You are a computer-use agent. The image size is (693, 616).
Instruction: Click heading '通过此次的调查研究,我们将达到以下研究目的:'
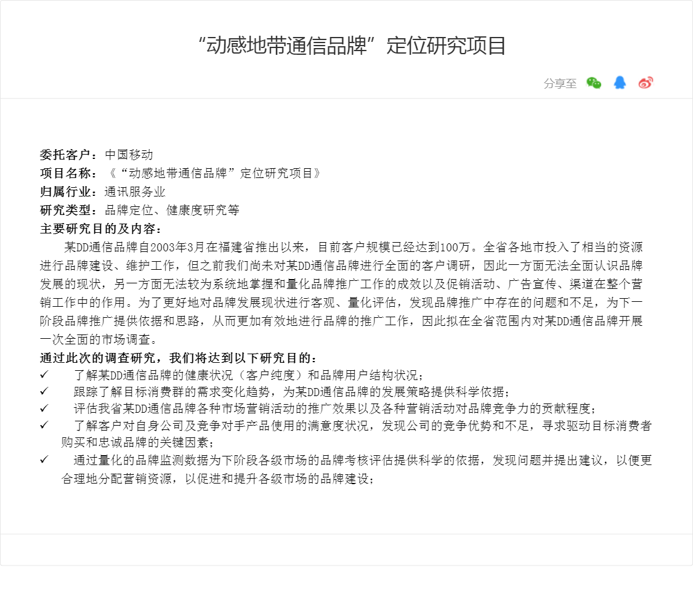click(179, 358)
